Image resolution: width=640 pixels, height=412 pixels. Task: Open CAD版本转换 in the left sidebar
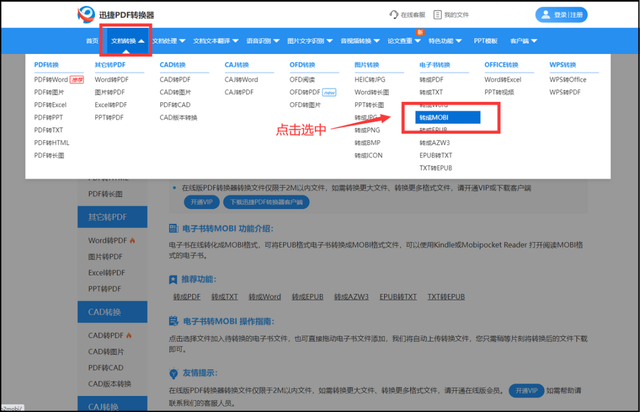pyautogui.click(x=109, y=384)
